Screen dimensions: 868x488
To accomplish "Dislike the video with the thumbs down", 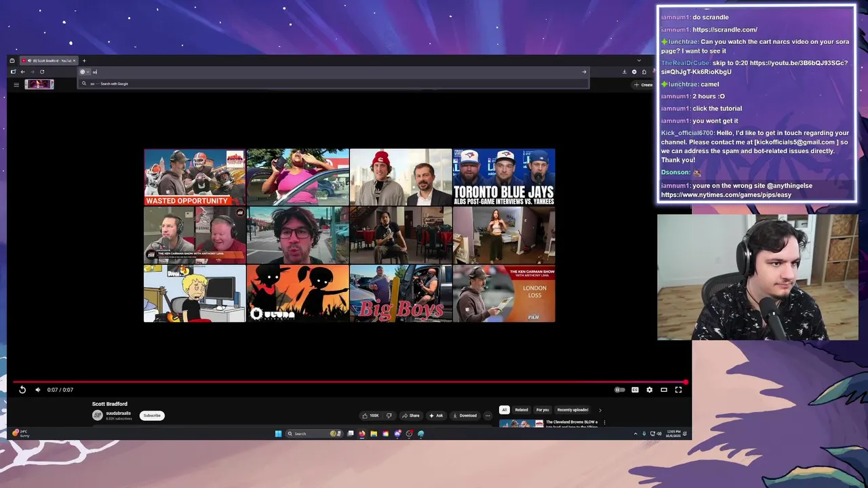I will pos(389,415).
